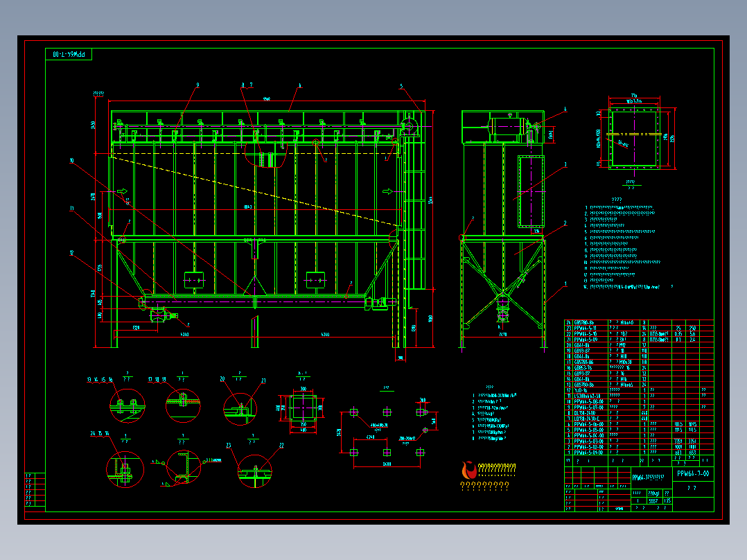Click part balloon number 5 above the main view
Screen dimensions: 747x560
point(401,87)
